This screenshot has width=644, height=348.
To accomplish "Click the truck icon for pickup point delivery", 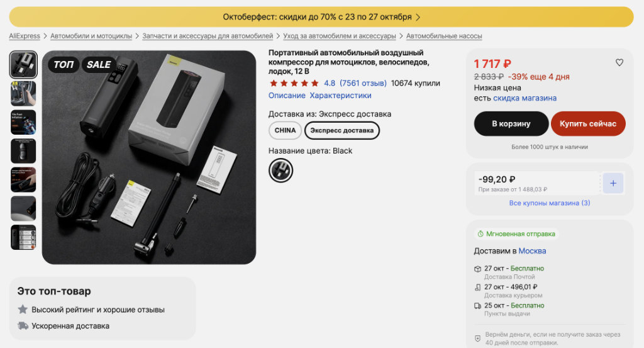I will [477, 306].
